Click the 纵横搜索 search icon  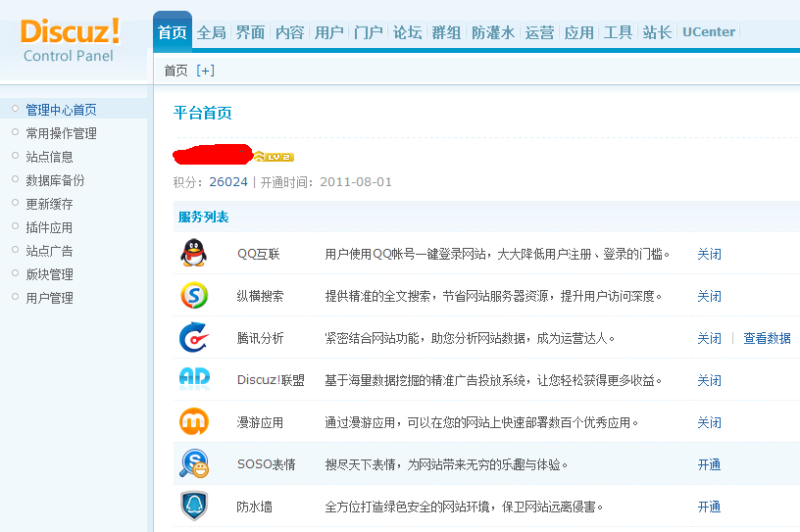click(194, 295)
